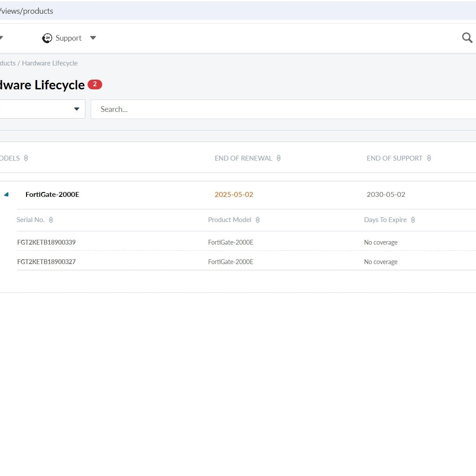Sort by Serial No. column icon

tap(51, 220)
